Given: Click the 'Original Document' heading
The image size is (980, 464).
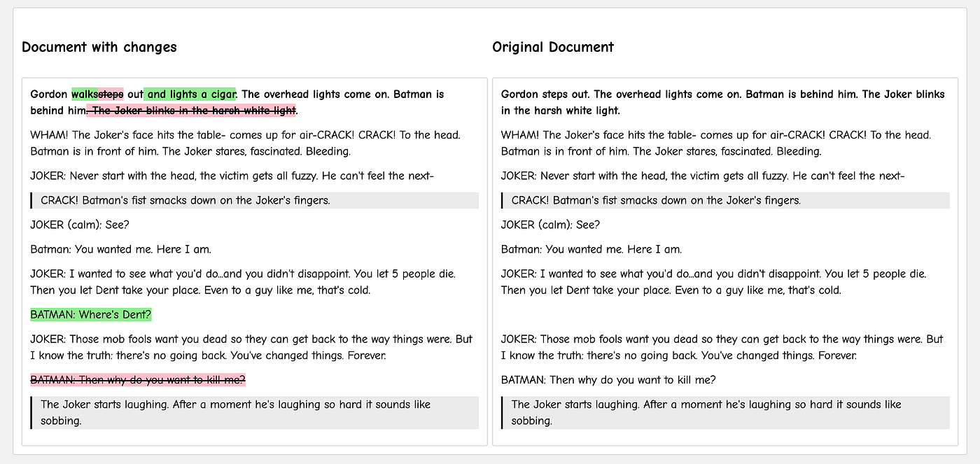Looking at the screenshot, I should (x=553, y=48).
